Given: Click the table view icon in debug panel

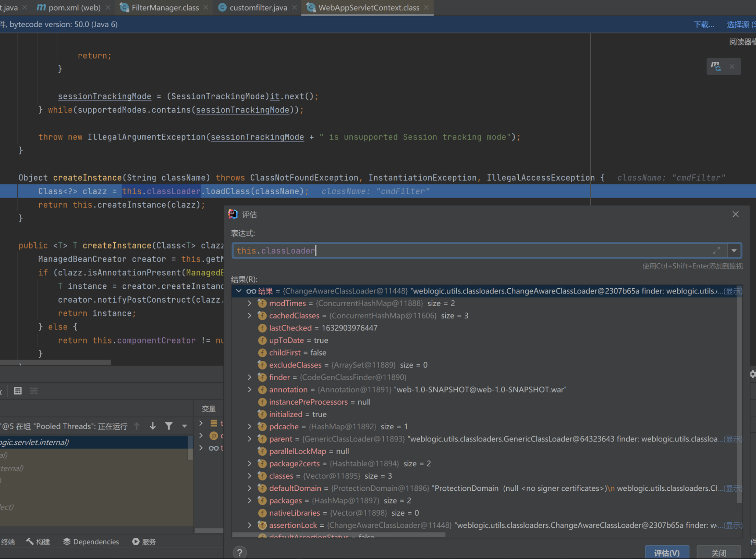Looking at the screenshot, I should click(x=18, y=391).
